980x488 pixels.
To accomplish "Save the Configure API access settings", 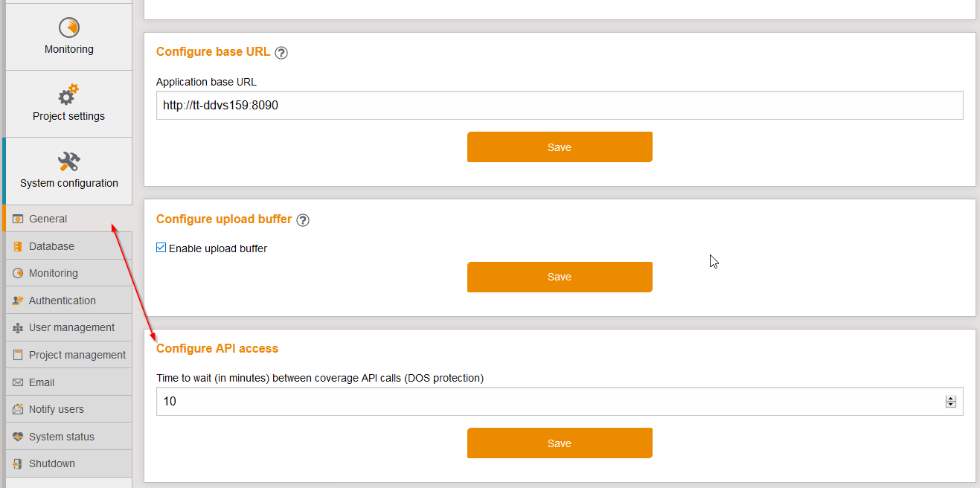I will click(560, 443).
